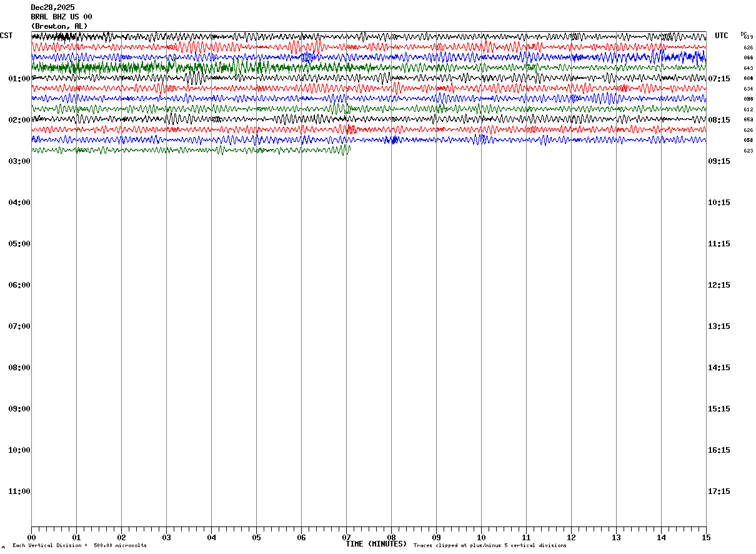Click the TIME (MINUTES) axis title
This screenshot has width=756, height=554.
click(376, 544)
